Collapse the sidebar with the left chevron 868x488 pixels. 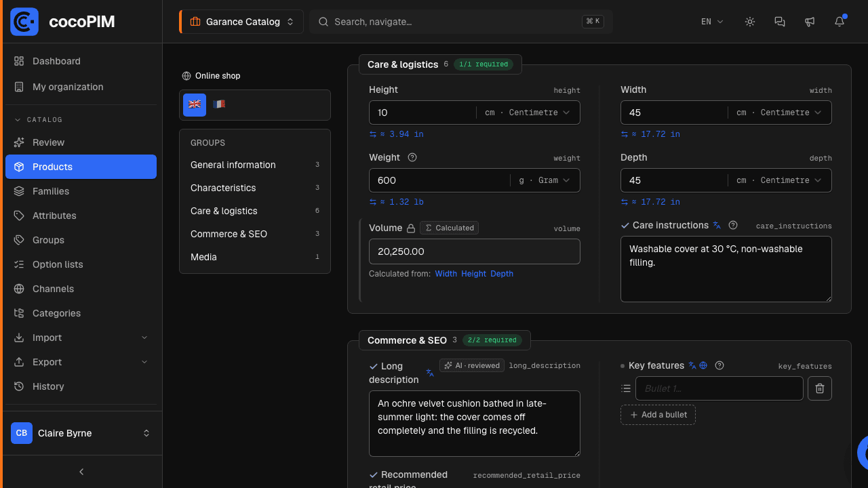81,472
